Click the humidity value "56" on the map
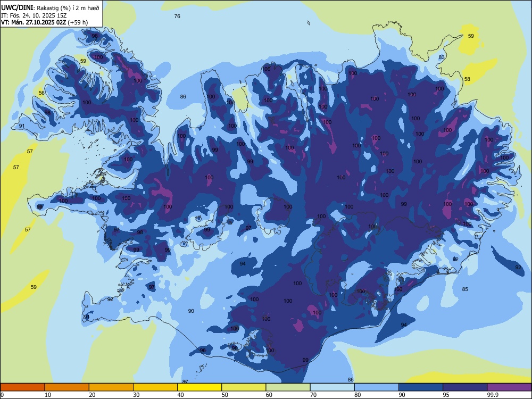 click(x=41, y=93)
